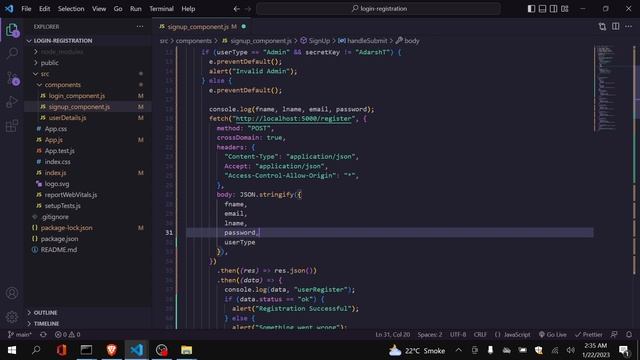This screenshot has height=360, width=640.
Task: Open File Explorer from the taskbar
Action: [187, 350]
